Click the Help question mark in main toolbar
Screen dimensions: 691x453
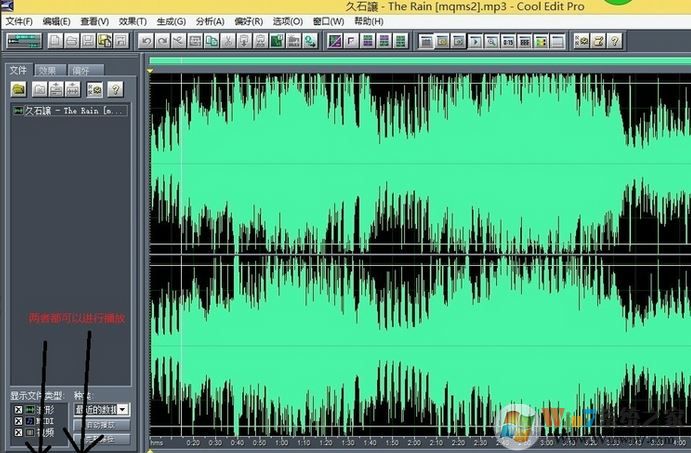pos(614,41)
